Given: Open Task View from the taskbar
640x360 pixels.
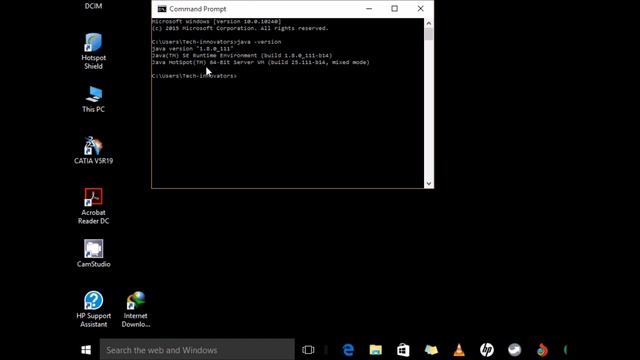Looking at the screenshot, I should pyautogui.click(x=308, y=350).
